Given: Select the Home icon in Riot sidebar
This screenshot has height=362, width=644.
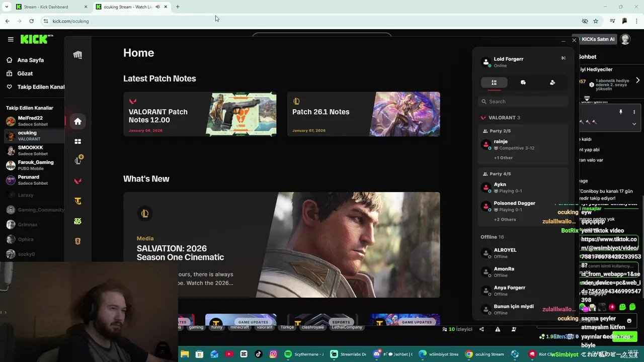Looking at the screenshot, I should [77, 121].
